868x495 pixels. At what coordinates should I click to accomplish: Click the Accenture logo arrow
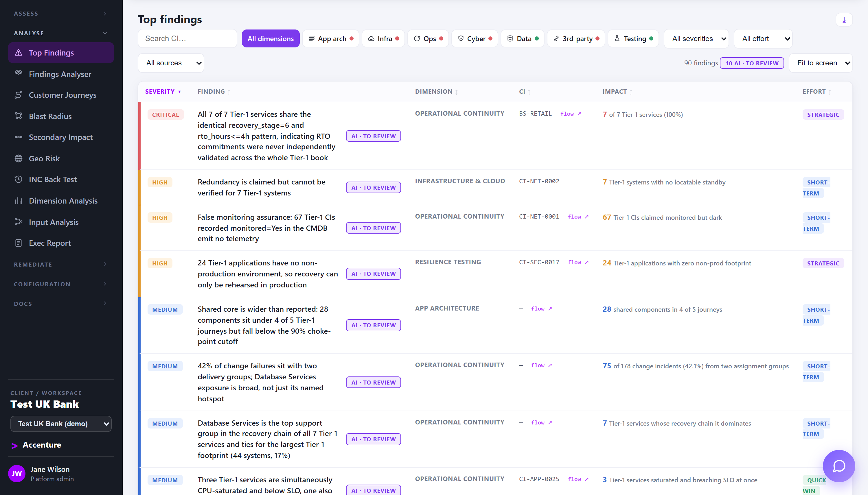14,445
